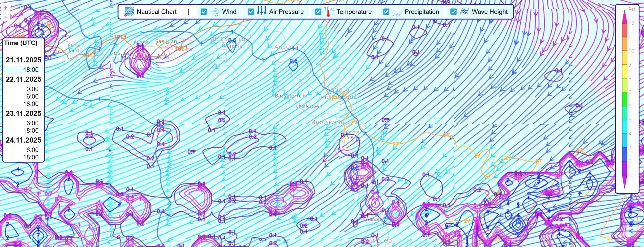Click the Anguilla map label
This screenshot has height=247, width=644.
coord(286,47)
